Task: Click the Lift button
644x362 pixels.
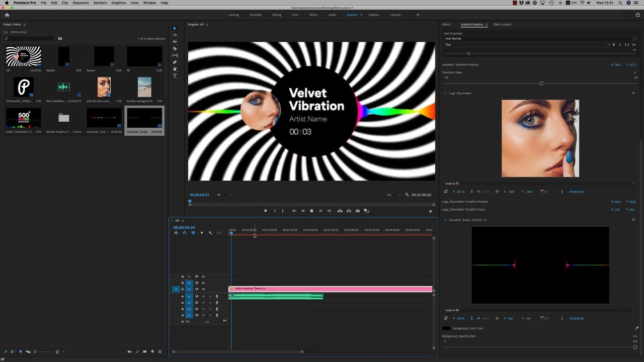Action: pos(340,211)
